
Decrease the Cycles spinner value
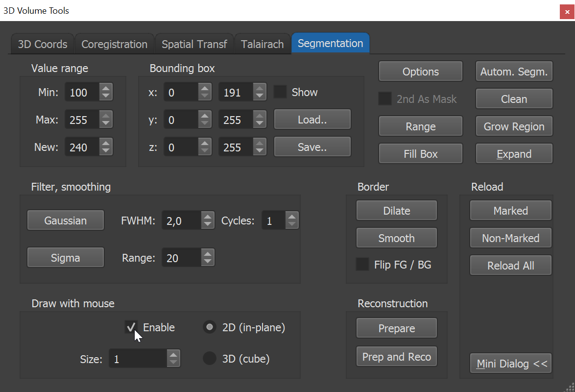(292, 224)
